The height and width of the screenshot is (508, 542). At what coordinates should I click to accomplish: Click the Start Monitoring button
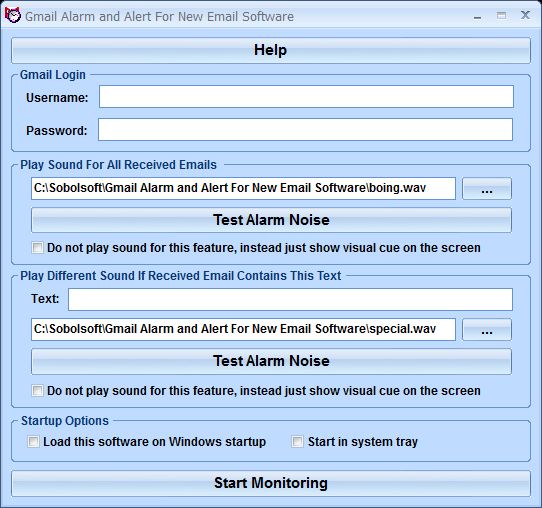pos(271,483)
